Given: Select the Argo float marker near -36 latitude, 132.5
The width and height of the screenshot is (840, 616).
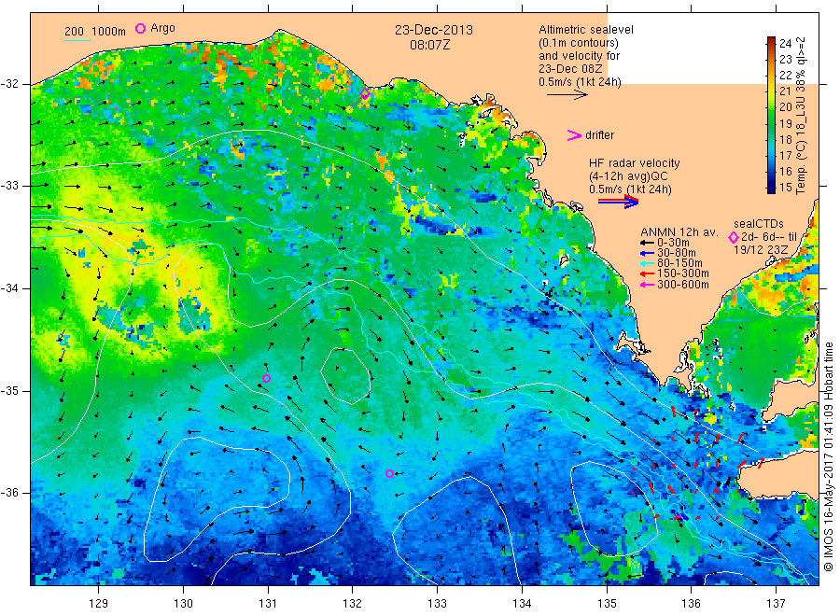Looking at the screenshot, I should 389,473.
